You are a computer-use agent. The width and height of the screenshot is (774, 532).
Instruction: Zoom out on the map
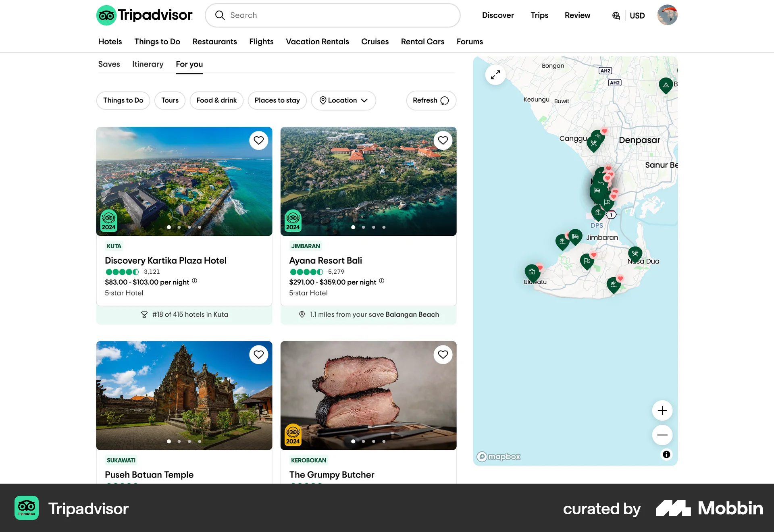(662, 435)
